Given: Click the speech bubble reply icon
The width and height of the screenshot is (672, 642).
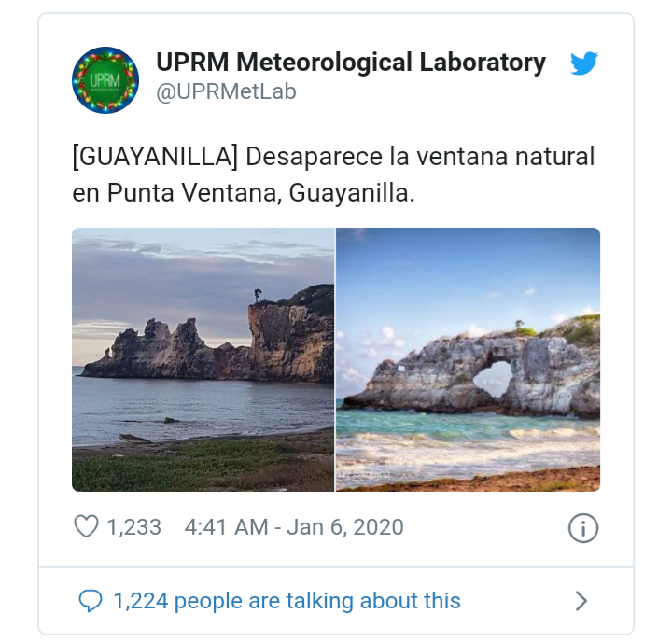Looking at the screenshot, I should 91,601.
